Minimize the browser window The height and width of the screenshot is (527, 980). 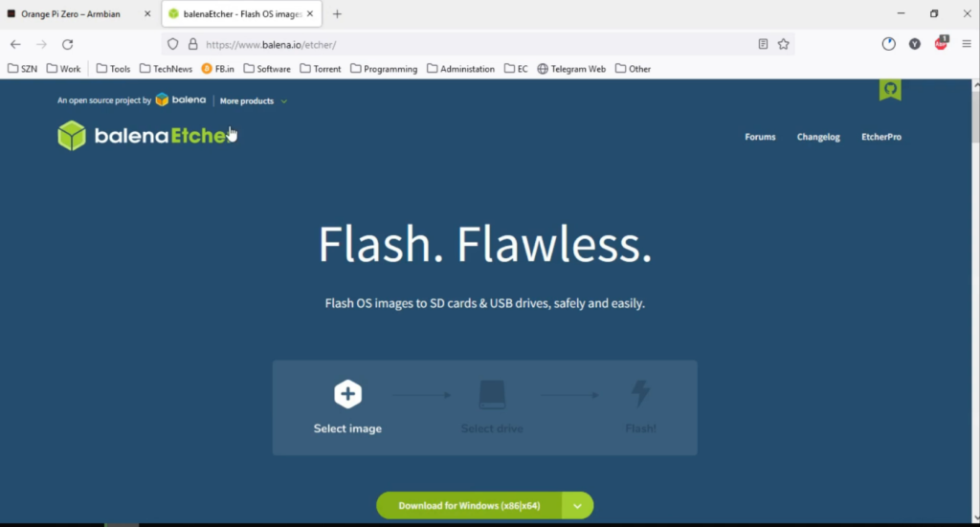901,13
